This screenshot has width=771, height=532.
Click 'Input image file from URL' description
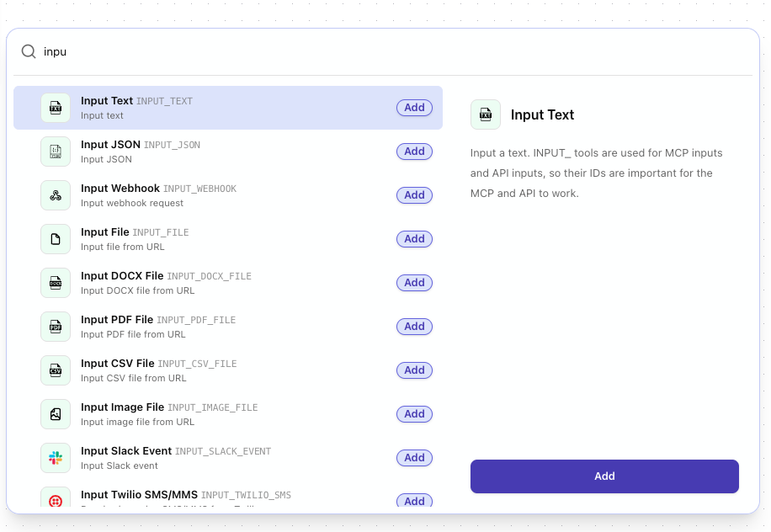[x=138, y=422]
